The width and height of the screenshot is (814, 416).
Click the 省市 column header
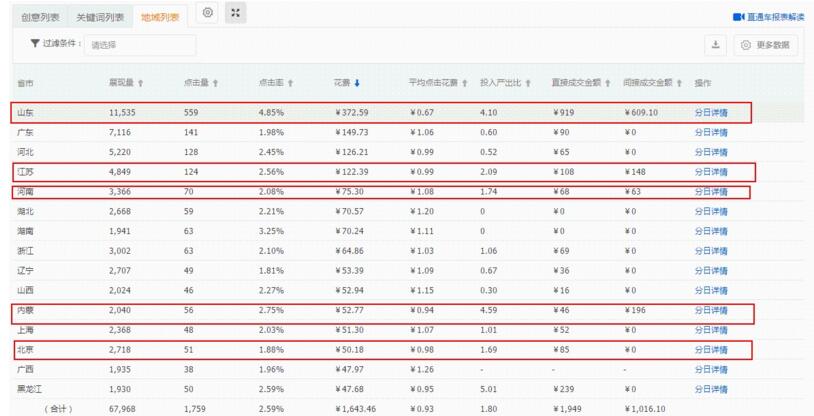tap(25, 83)
